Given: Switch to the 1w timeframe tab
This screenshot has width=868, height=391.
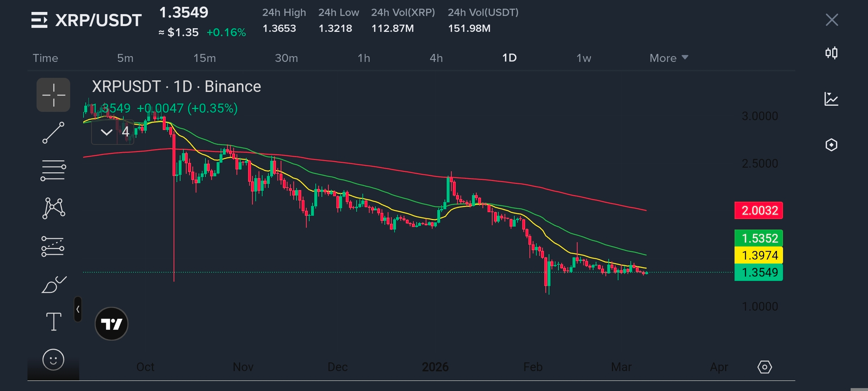Looking at the screenshot, I should pyautogui.click(x=583, y=58).
